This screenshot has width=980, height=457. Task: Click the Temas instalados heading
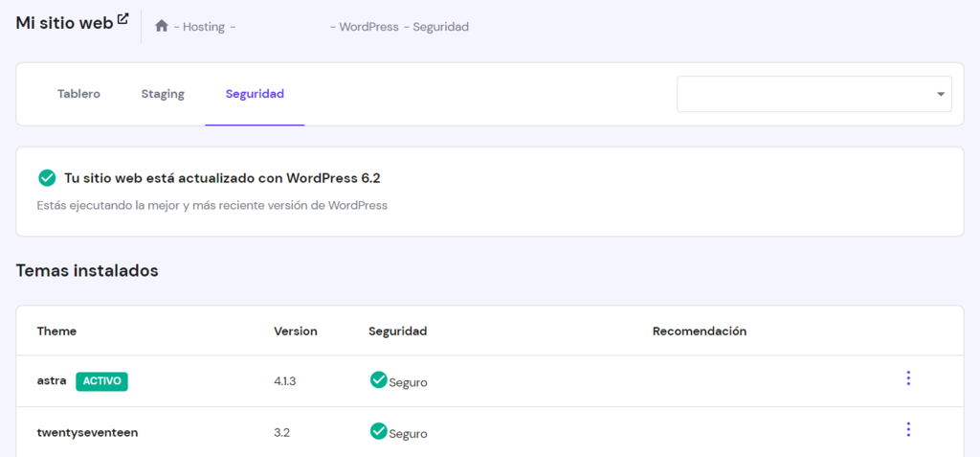click(x=87, y=270)
